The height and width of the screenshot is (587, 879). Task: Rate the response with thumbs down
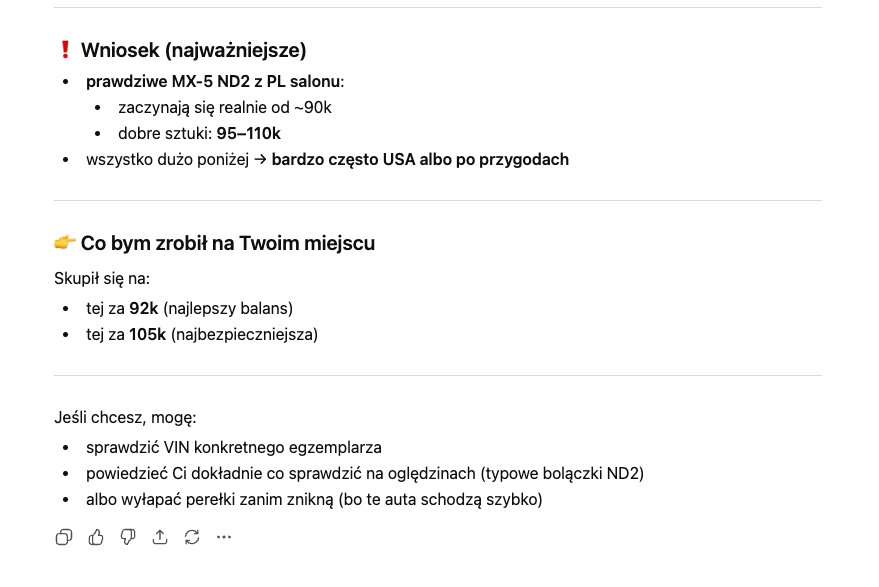[128, 537]
